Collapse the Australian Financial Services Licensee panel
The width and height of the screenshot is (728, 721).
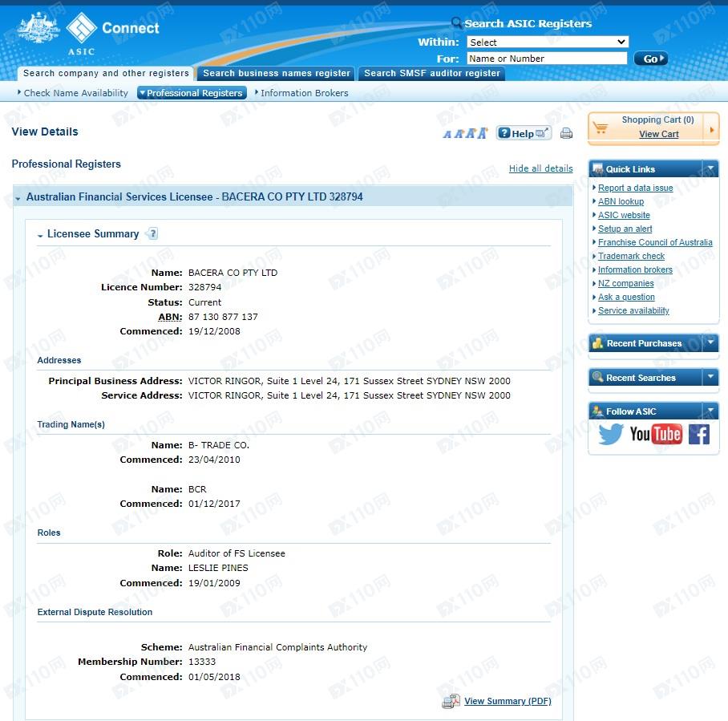point(18,197)
